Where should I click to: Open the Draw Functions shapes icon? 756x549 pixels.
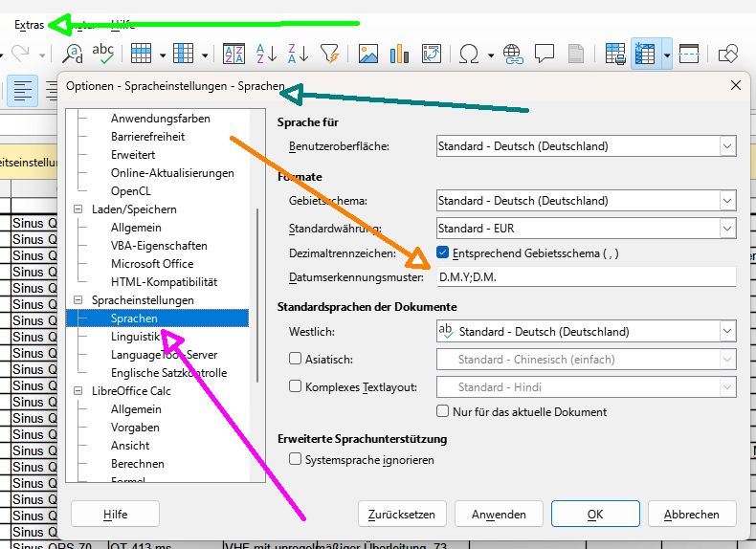pyautogui.click(x=728, y=54)
